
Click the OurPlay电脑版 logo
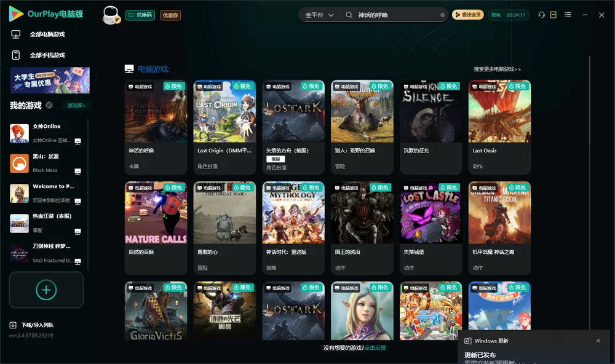click(x=46, y=14)
